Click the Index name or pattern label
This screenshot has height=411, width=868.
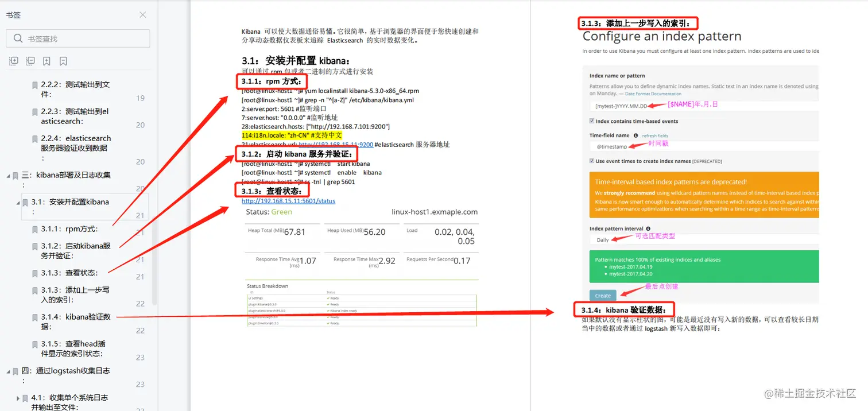[617, 76]
